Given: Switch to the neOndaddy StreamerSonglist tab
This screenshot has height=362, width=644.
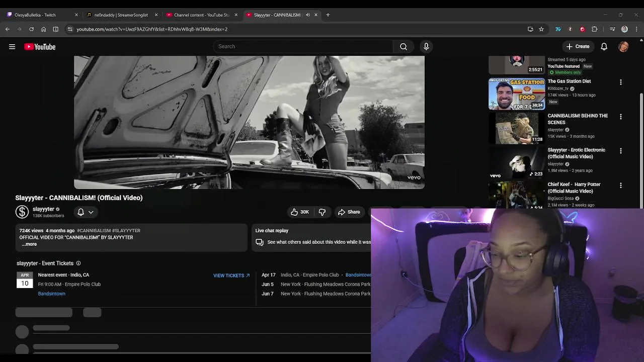Looking at the screenshot, I should point(121,15).
